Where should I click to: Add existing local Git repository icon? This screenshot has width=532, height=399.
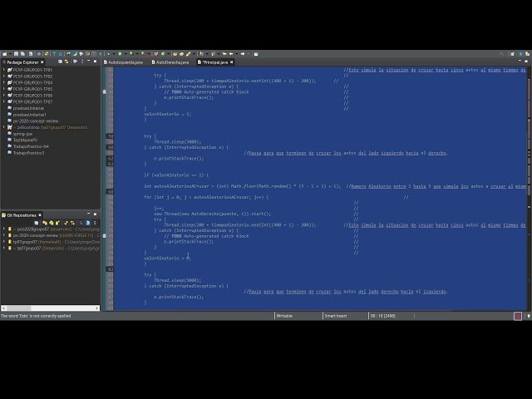pos(45,223)
